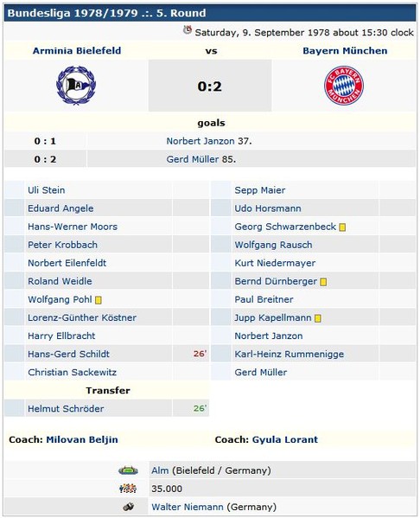Click Jupp Kapellmann's yellow card icon
Viewport: 420px width, 518px height.
[318, 318]
